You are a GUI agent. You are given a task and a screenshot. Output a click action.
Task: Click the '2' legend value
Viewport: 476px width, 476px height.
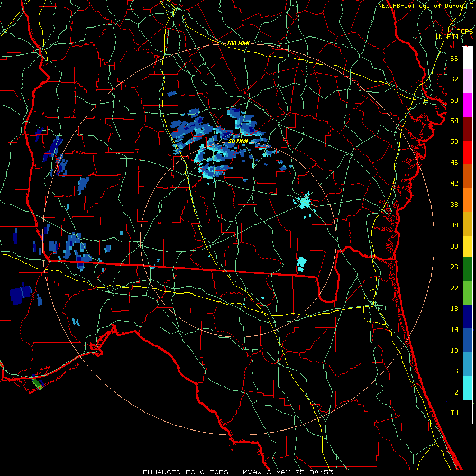456,392
